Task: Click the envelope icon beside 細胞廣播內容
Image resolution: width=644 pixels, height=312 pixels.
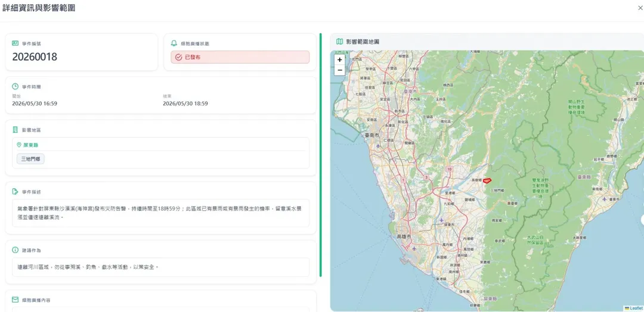Action: [15, 299]
